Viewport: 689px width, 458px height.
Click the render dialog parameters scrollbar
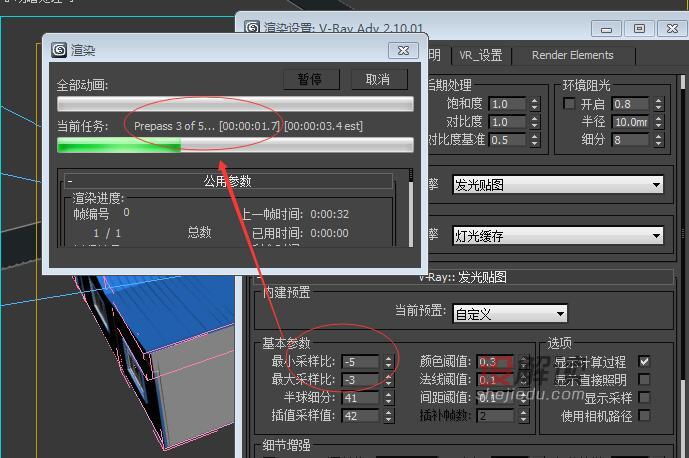pyautogui.click(x=410, y=207)
